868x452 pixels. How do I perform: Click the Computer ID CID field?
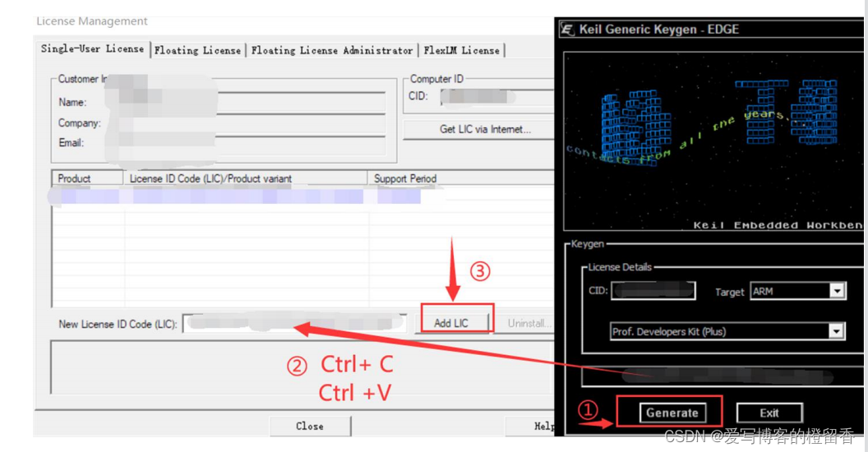coord(497,97)
